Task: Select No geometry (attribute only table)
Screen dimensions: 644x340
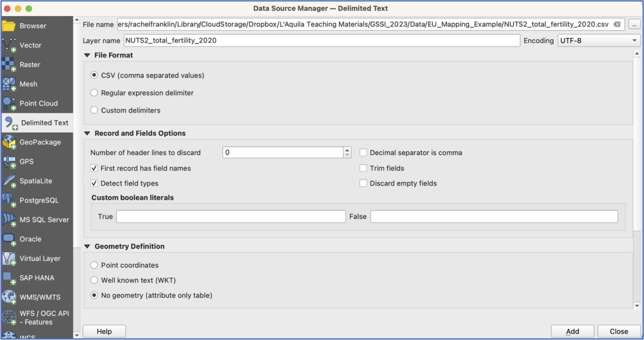Action: tap(94, 295)
